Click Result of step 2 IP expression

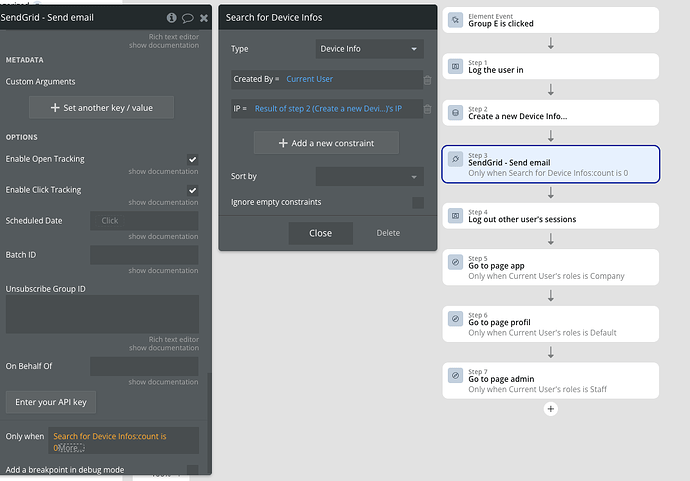click(x=328, y=109)
